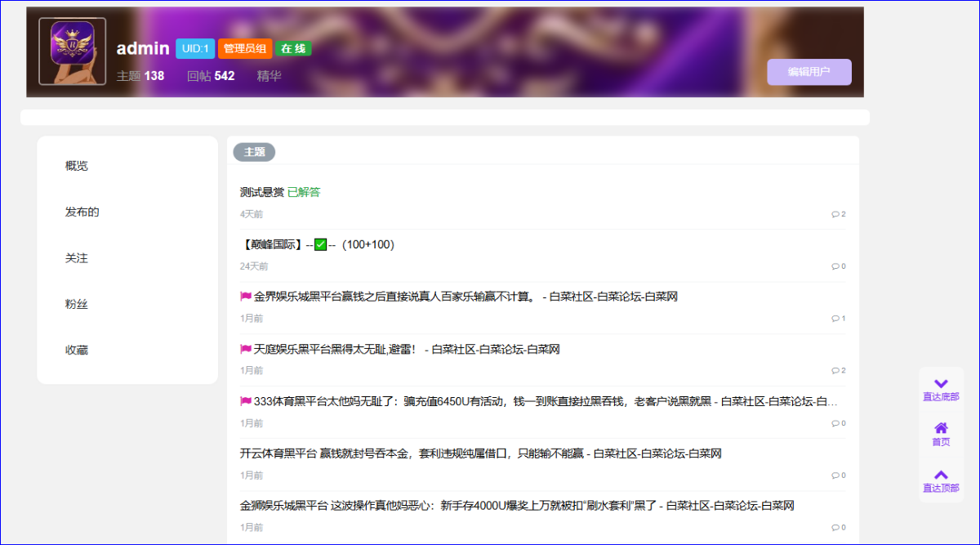Open the 金界娱乐城黑平台 thread

[465, 297]
